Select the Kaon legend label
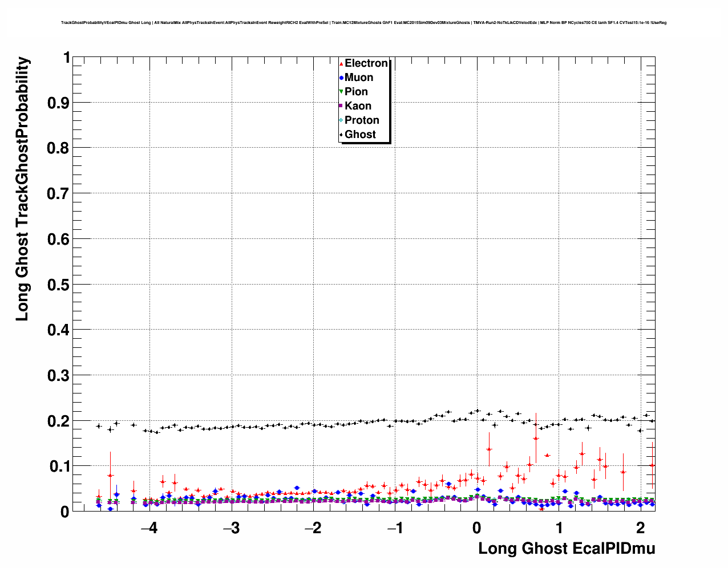 [358, 106]
